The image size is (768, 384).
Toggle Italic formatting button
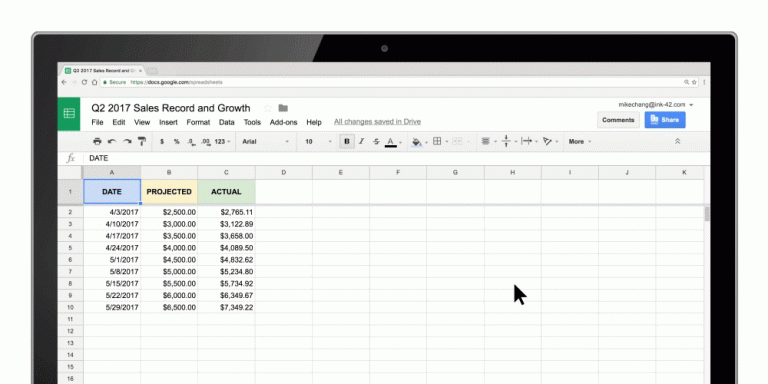(x=361, y=142)
